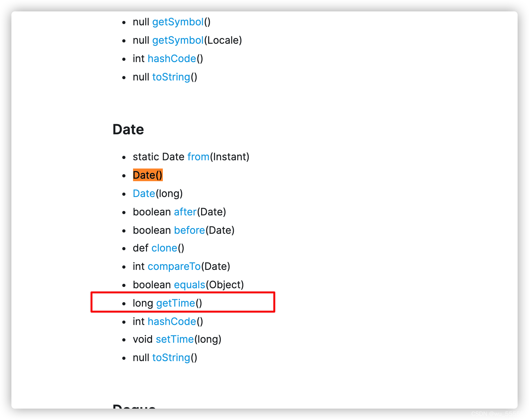Open the toString link above Date heading
Viewport: 529px width, 420px height.
pos(171,77)
